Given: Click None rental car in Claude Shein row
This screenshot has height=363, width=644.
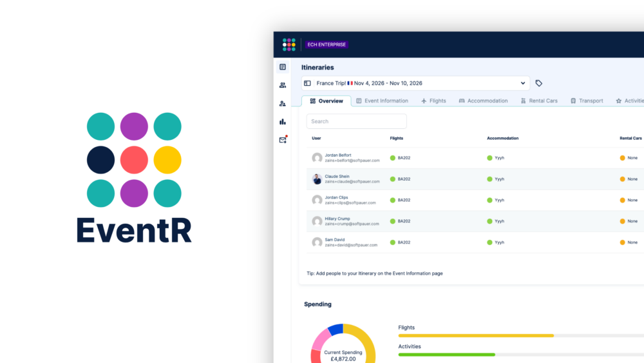Looking at the screenshot, I should (x=629, y=179).
